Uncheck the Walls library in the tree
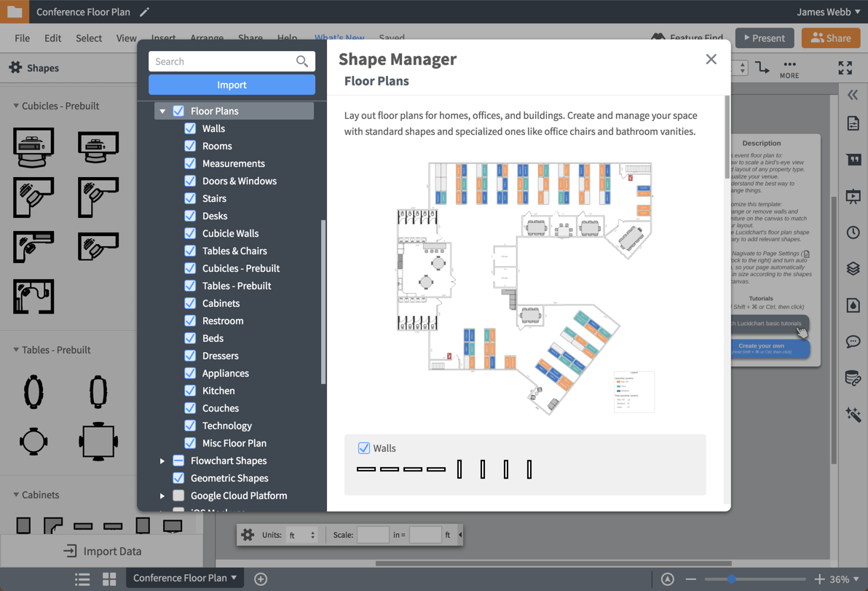This screenshot has height=591, width=868. tap(190, 128)
